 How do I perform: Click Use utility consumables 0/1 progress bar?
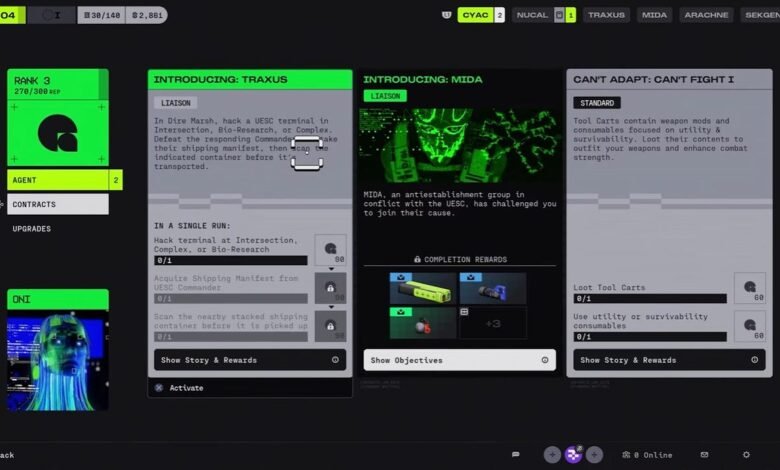650,337
